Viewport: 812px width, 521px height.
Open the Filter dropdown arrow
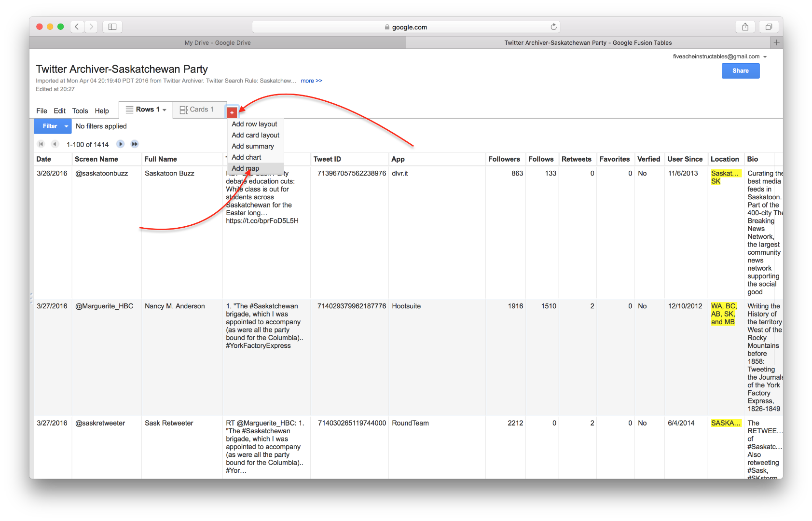[66, 126]
